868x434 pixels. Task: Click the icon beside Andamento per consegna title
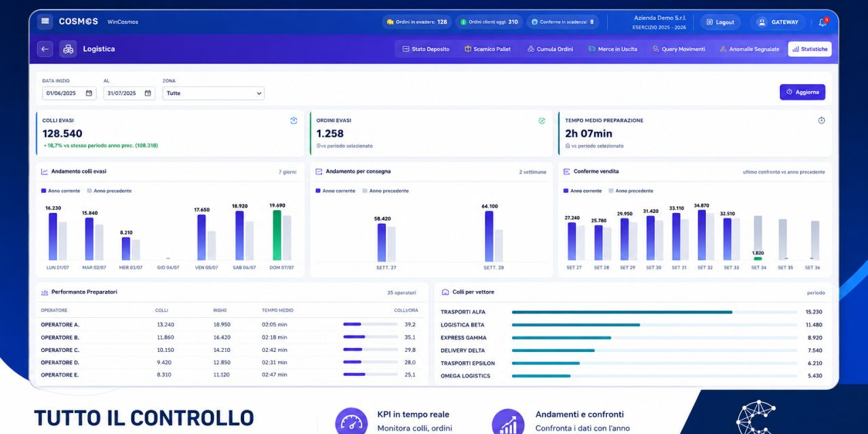coord(319,172)
